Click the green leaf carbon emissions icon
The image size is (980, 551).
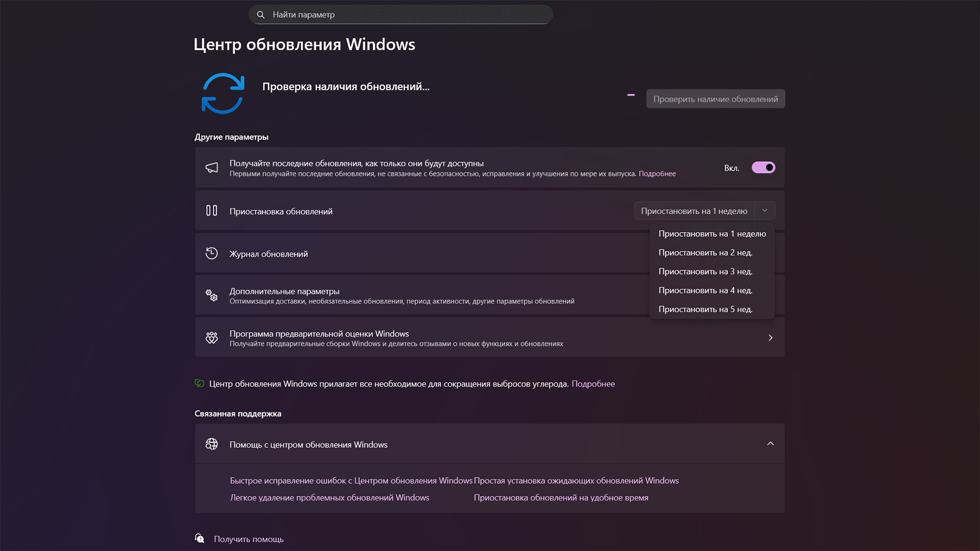[x=200, y=383]
